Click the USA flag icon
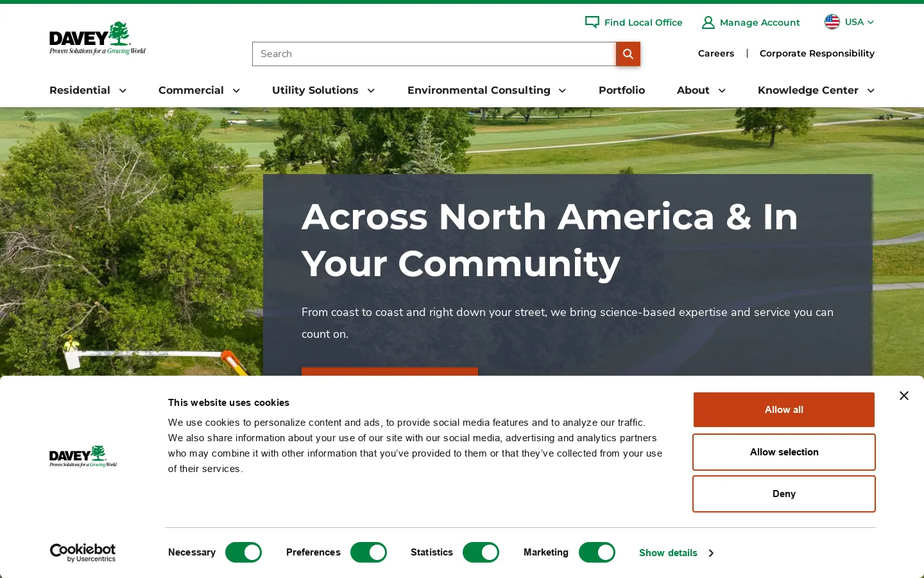 point(832,22)
